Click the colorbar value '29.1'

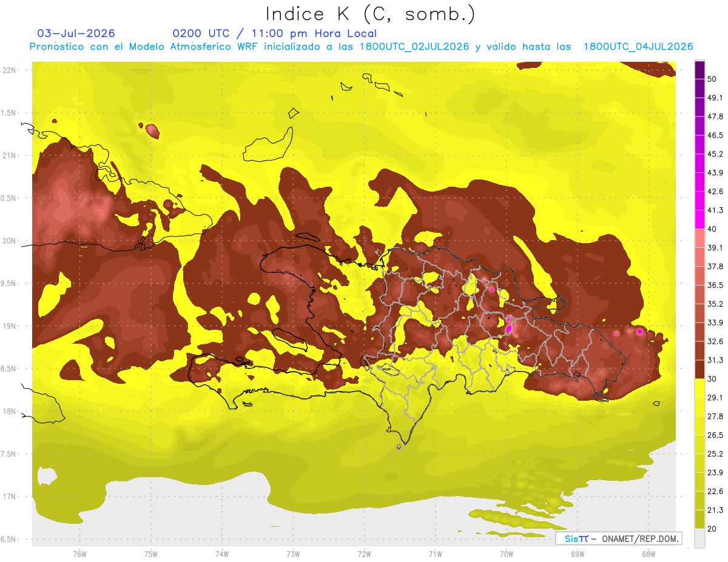click(x=715, y=398)
